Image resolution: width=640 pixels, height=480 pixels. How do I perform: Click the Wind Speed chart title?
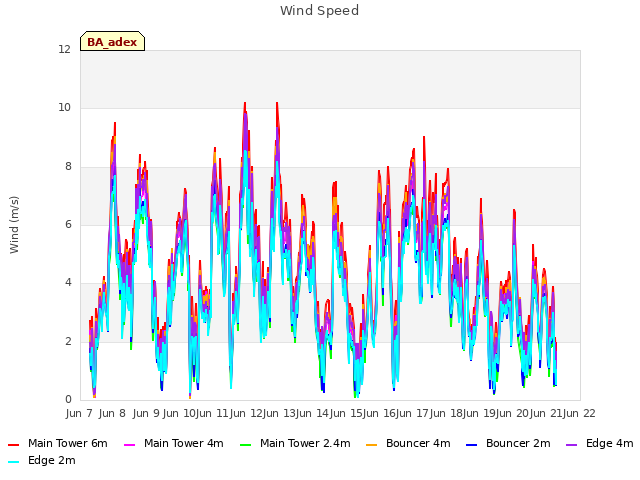tap(320, 11)
